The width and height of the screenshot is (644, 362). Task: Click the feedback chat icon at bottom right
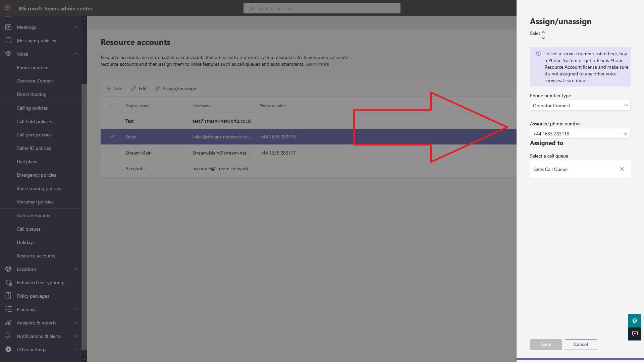click(x=635, y=334)
